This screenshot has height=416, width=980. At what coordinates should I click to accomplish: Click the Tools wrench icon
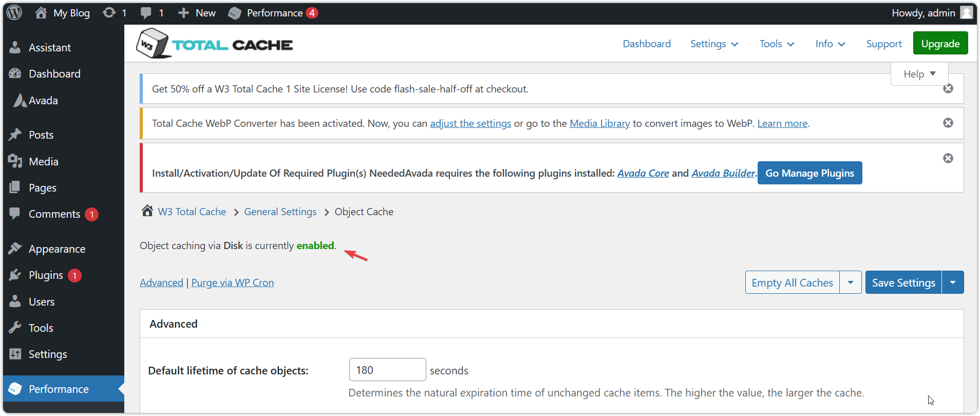(15, 328)
